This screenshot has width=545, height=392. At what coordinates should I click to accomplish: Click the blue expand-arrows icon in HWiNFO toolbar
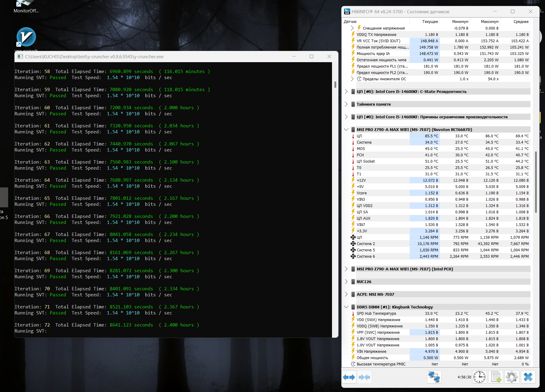point(349,377)
